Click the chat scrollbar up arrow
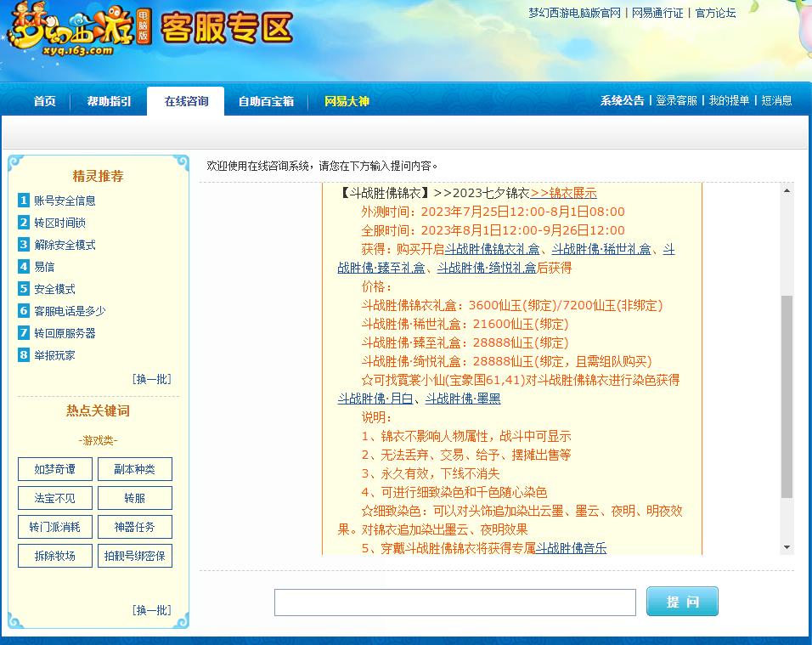Viewport: 812px width, 645px height. tap(787, 191)
